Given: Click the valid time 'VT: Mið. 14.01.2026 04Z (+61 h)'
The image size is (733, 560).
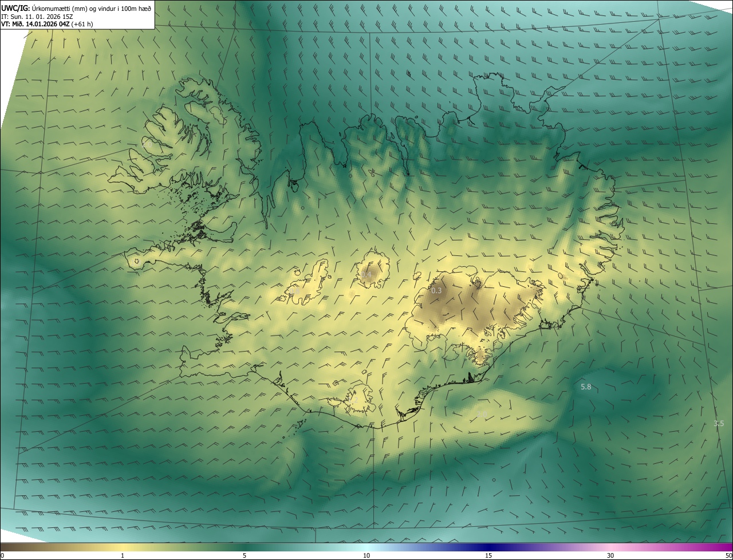Looking at the screenshot, I should point(47,24).
